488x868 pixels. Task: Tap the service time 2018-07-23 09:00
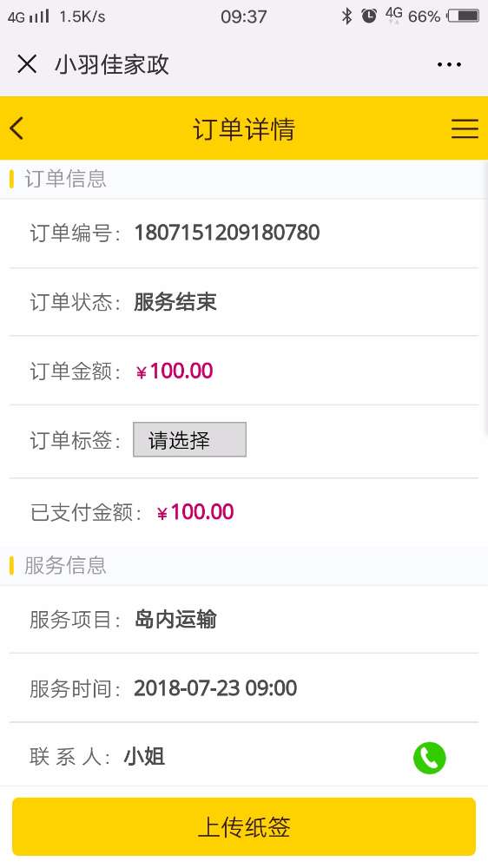215,688
